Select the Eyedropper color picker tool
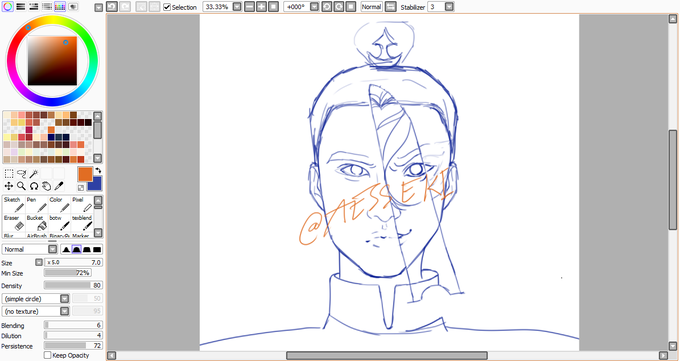Viewport: 680px width, 361px height. pos(59,186)
